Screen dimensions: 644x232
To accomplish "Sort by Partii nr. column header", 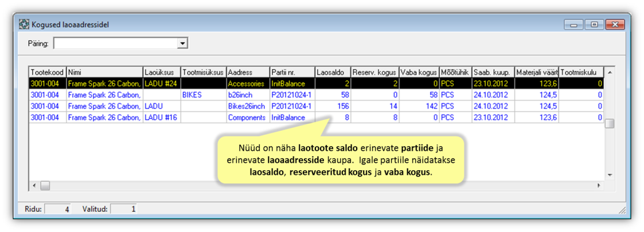I will 292,72.
